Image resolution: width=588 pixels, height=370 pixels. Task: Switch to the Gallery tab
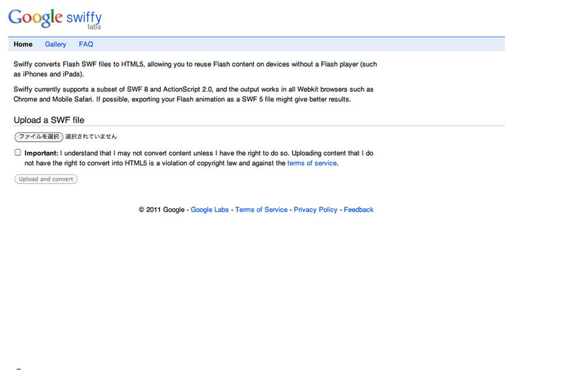pyautogui.click(x=56, y=45)
